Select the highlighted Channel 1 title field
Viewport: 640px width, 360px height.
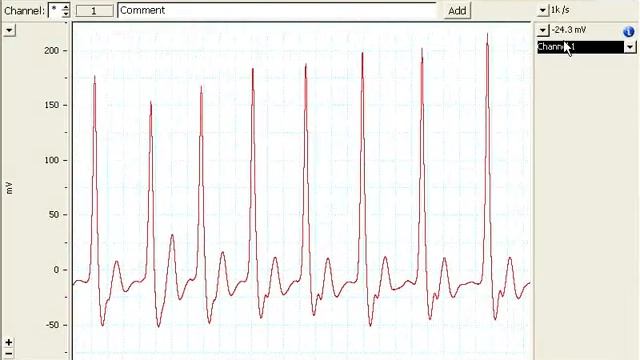tap(580, 47)
